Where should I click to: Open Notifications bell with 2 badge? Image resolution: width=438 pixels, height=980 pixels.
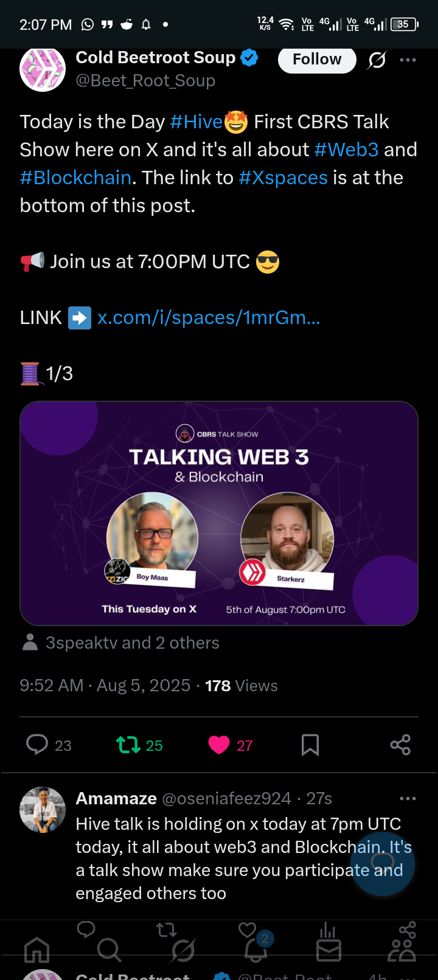[256, 948]
